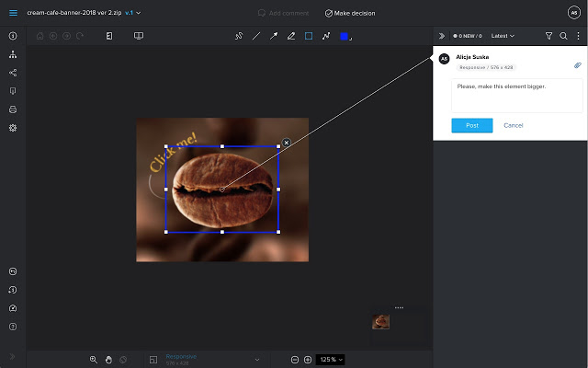Select the straight line annotation tool
The width and height of the screenshot is (588, 368).
(256, 36)
